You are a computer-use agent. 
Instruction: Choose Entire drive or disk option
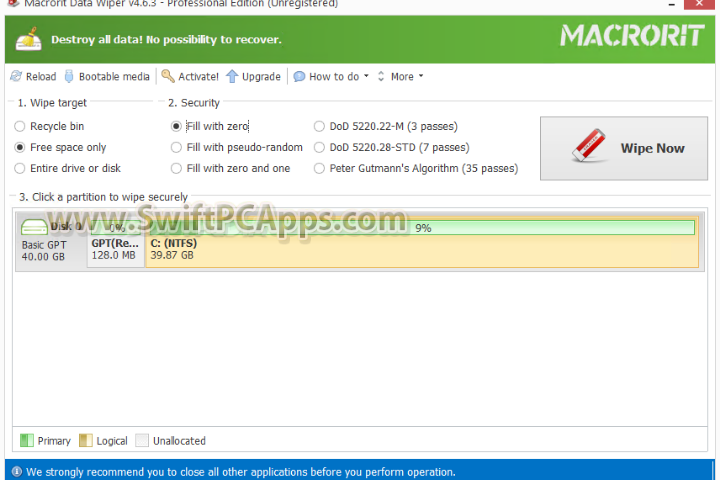point(68,169)
